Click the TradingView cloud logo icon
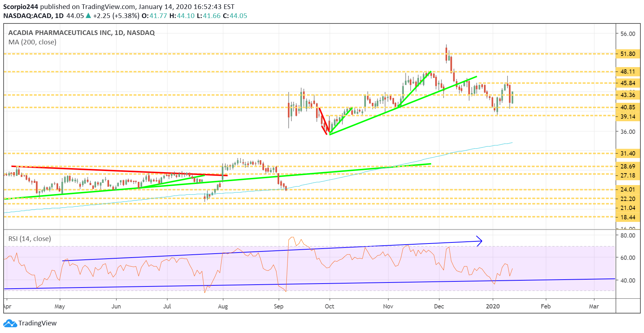 tap(10, 323)
